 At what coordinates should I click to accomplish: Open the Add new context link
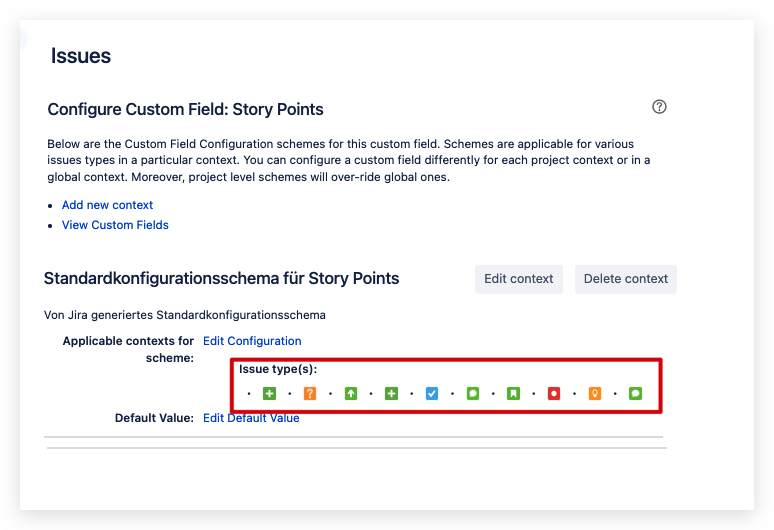[107, 205]
